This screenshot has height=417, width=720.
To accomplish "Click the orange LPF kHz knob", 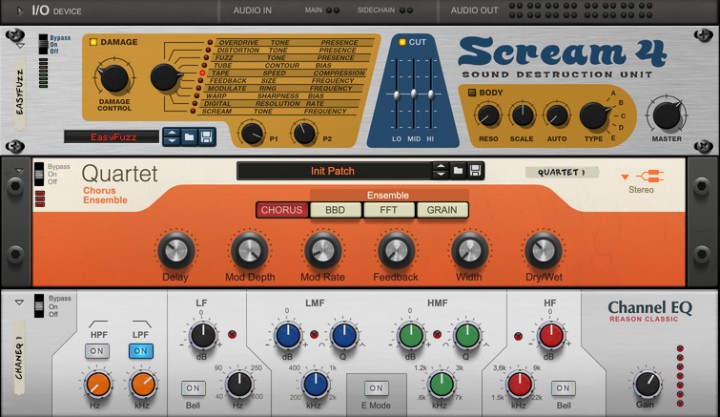I will pos(143,384).
